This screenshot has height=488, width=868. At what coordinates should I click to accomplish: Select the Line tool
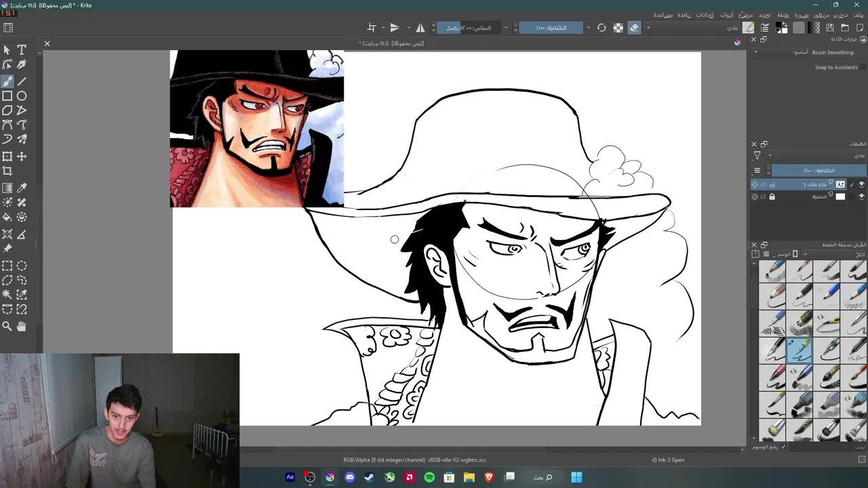pos(22,81)
